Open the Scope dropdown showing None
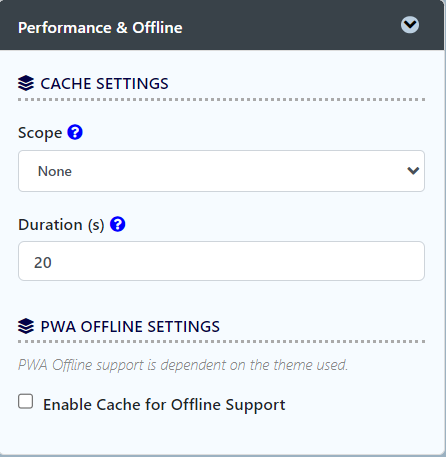The height and width of the screenshot is (457, 446). (x=221, y=171)
